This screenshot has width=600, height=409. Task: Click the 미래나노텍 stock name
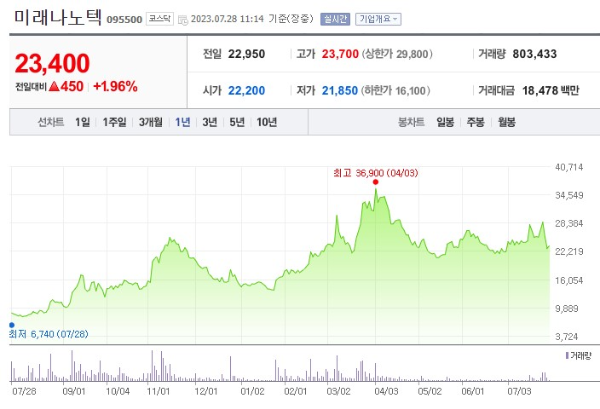[58, 17]
